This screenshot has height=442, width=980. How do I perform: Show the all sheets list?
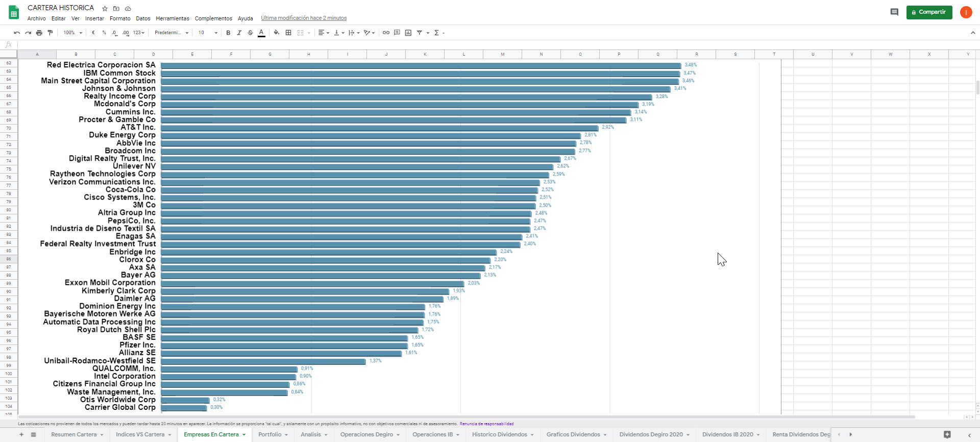tap(34, 435)
